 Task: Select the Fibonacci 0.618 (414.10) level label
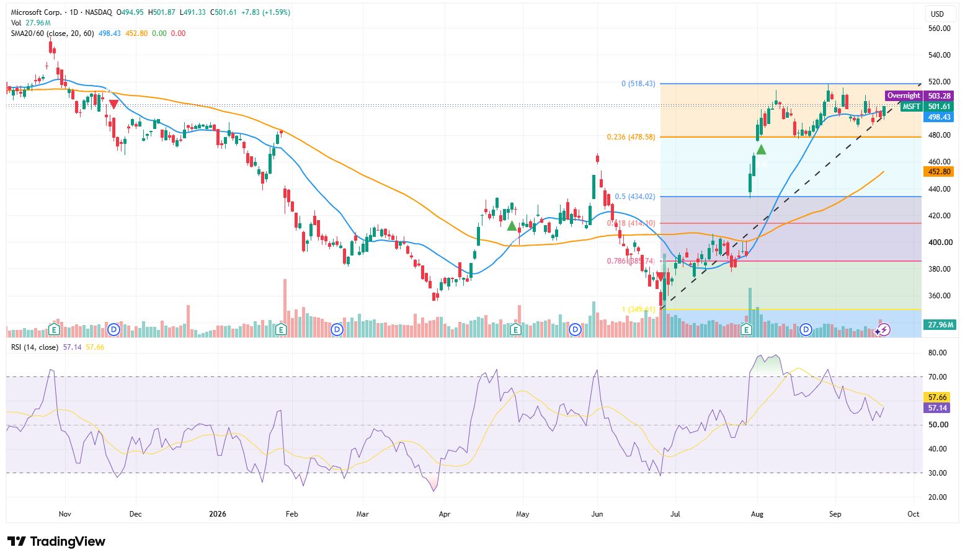pos(631,223)
